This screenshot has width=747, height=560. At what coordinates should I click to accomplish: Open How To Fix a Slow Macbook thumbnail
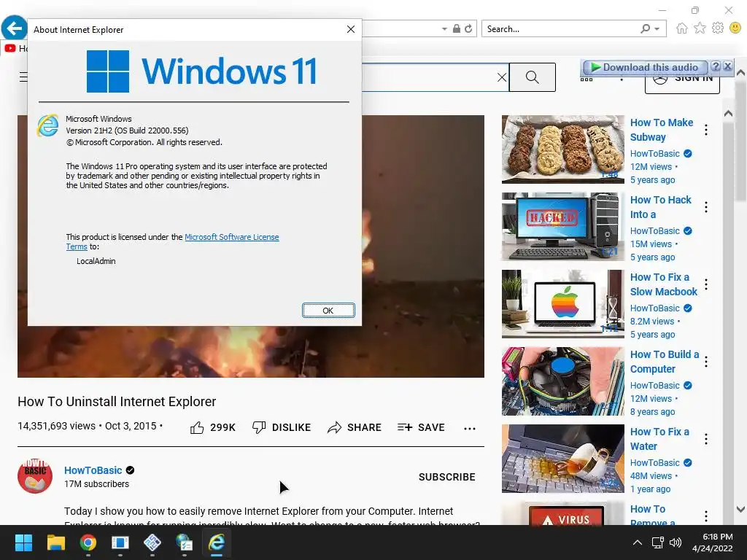tap(562, 304)
